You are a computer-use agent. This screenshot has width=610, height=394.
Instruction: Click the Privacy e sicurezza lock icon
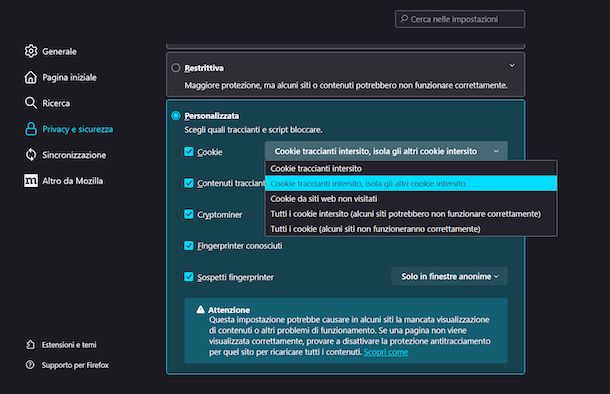pyautogui.click(x=31, y=129)
